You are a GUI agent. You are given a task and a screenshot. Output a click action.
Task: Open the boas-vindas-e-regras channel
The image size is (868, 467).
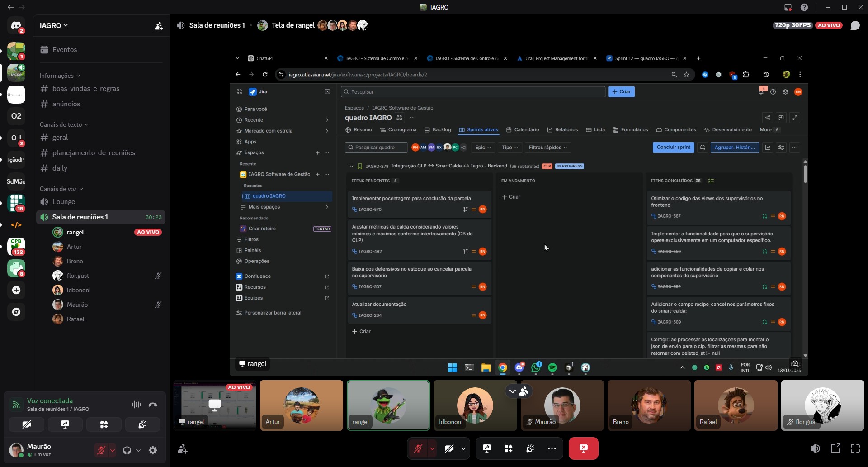[101, 89]
